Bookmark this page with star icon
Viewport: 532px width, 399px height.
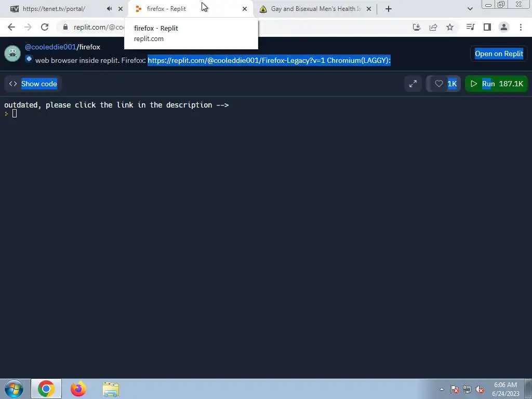point(450,27)
